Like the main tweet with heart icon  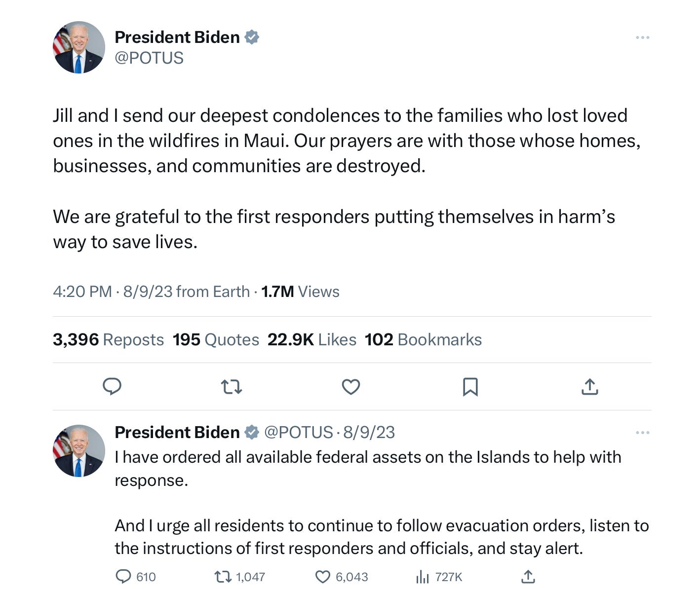[x=351, y=387]
